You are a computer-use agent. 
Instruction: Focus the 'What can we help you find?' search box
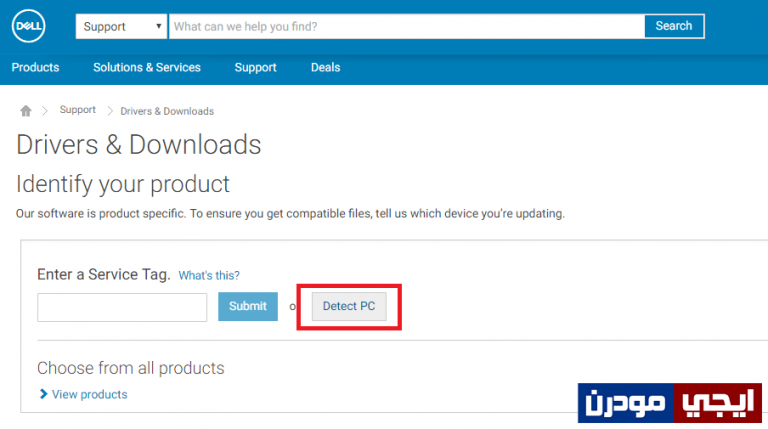[x=407, y=26]
